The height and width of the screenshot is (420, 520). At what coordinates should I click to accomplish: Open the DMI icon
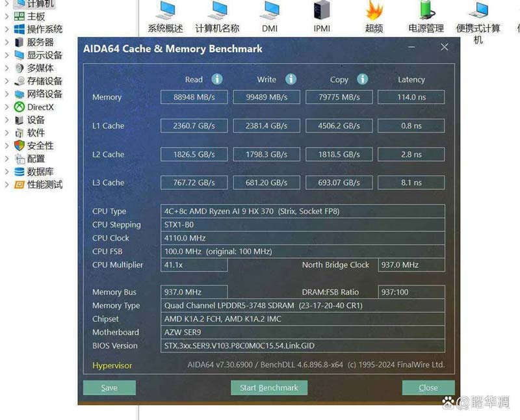[270, 10]
